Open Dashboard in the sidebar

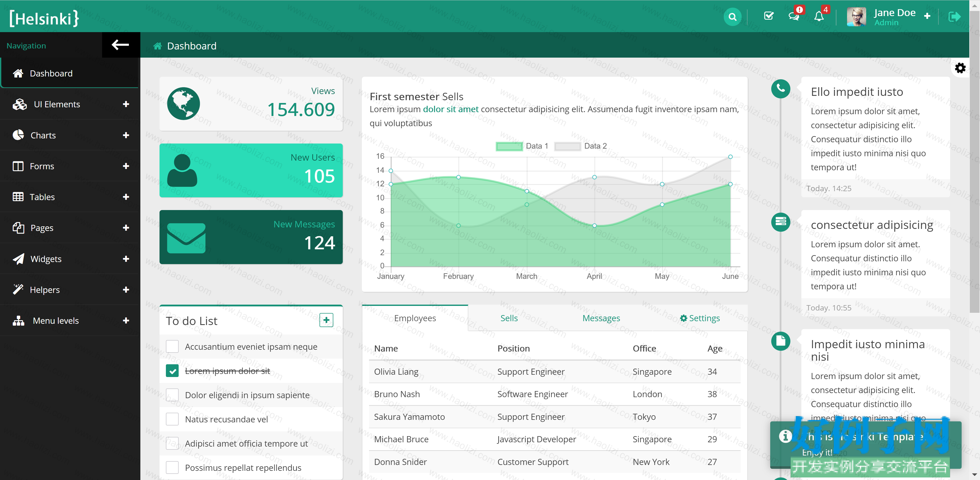pos(70,73)
